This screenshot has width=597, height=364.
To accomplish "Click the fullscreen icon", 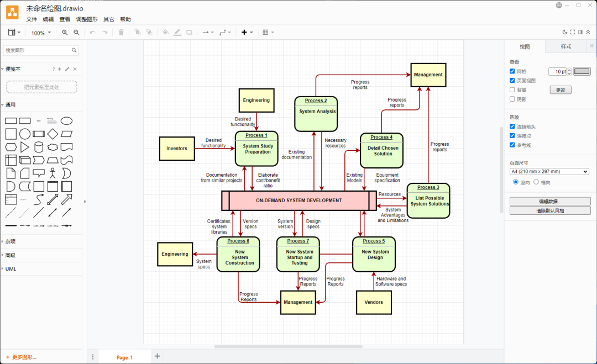I will (x=573, y=33).
